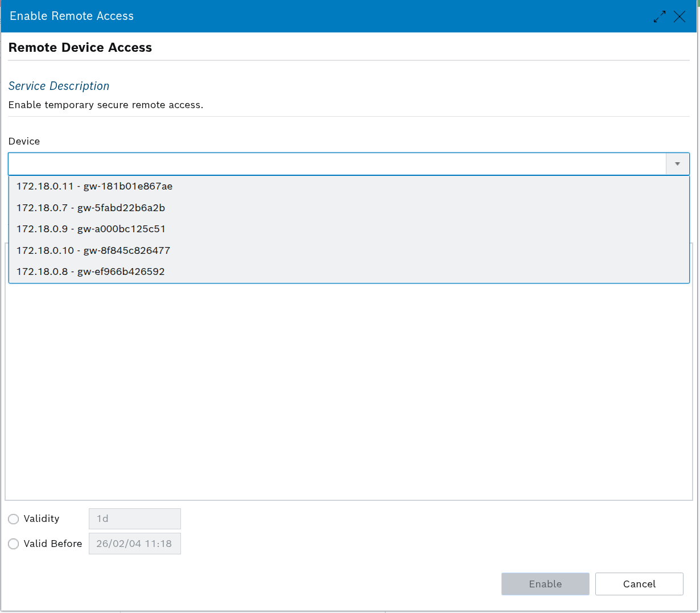This screenshot has height=613, width=700.
Task: Collapse the Device dropdown using its arrow
Action: point(677,164)
